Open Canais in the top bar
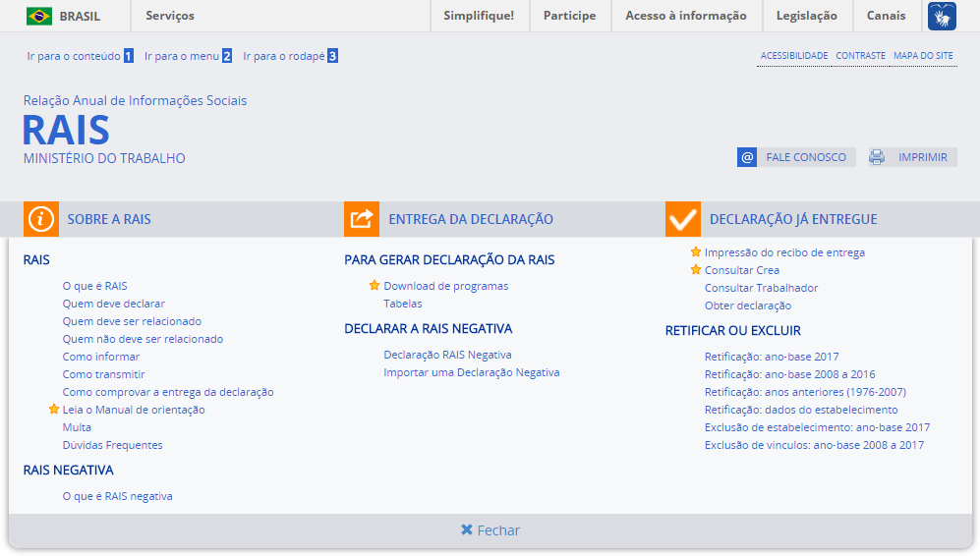980x556 pixels. (x=886, y=16)
